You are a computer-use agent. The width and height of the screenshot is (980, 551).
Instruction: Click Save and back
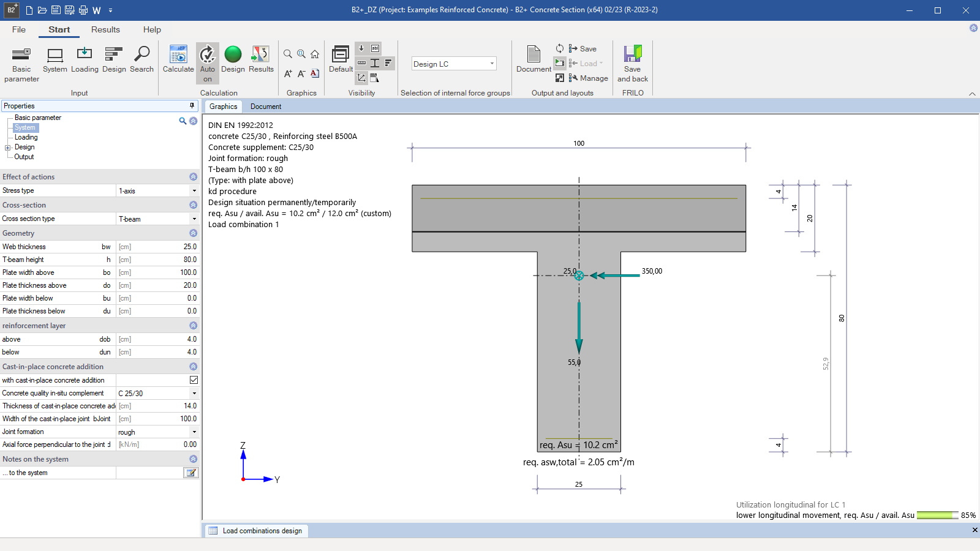click(x=633, y=64)
